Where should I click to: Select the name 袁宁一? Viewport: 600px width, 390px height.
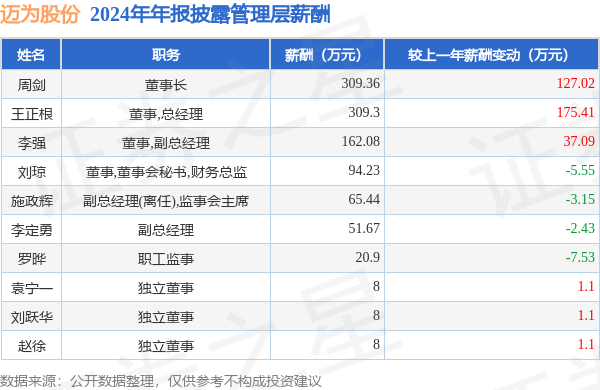pos(31,288)
